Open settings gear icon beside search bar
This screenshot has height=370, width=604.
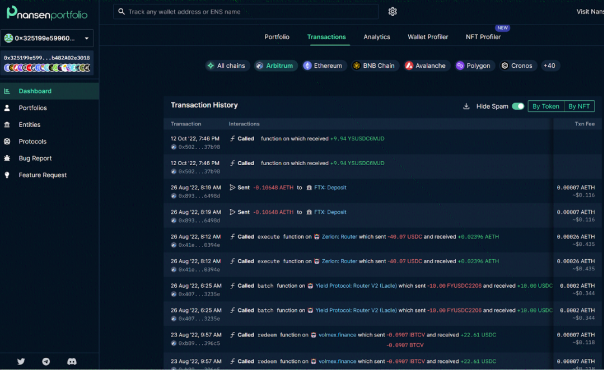392,12
